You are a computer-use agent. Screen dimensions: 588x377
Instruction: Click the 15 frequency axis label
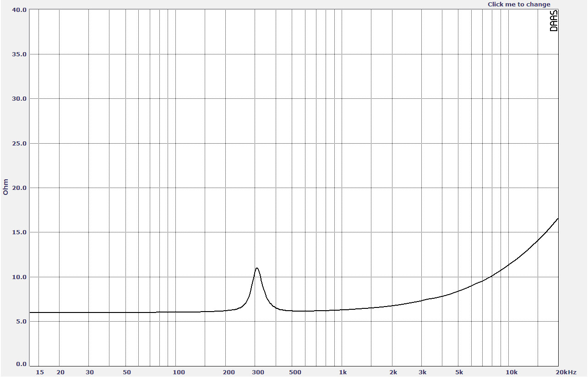coord(40,372)
